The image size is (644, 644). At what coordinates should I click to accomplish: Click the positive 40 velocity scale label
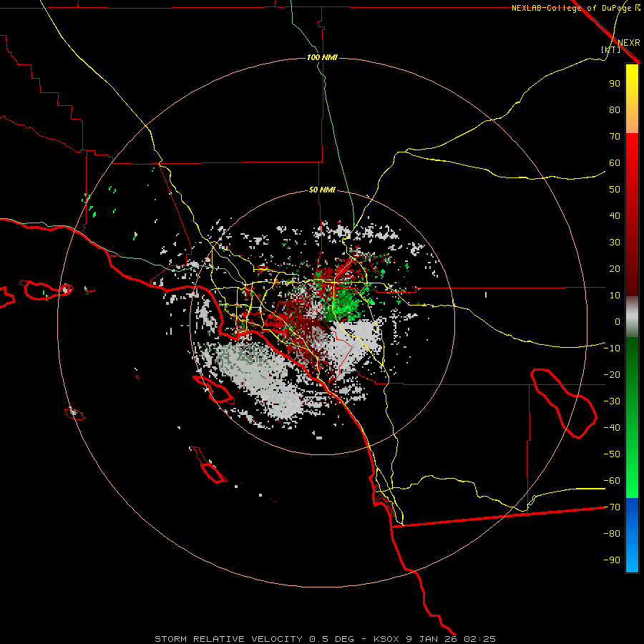[x=615, y=216]
